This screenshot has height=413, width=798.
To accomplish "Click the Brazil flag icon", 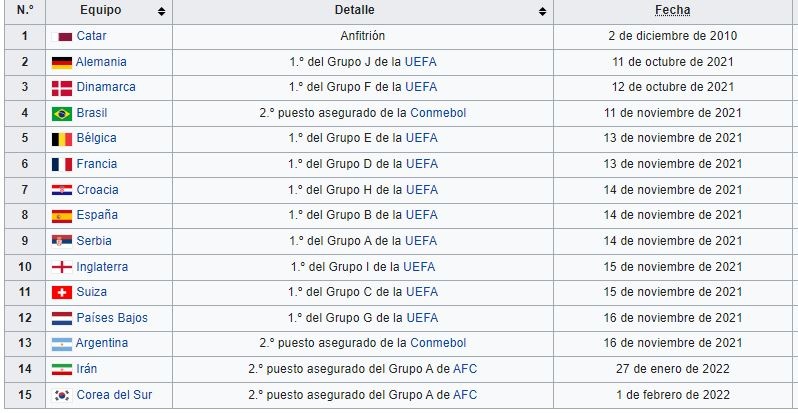I will coord(62,113).
